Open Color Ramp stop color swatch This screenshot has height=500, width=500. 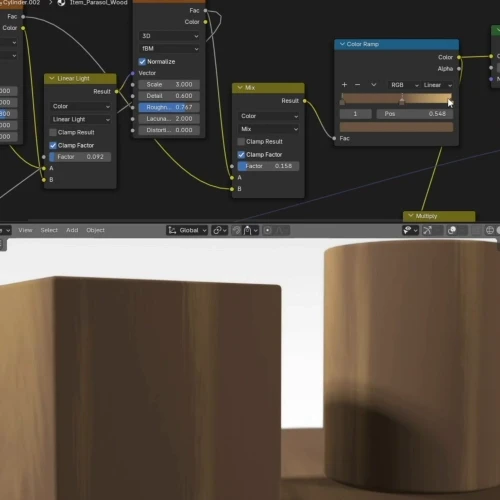(396, 127)
